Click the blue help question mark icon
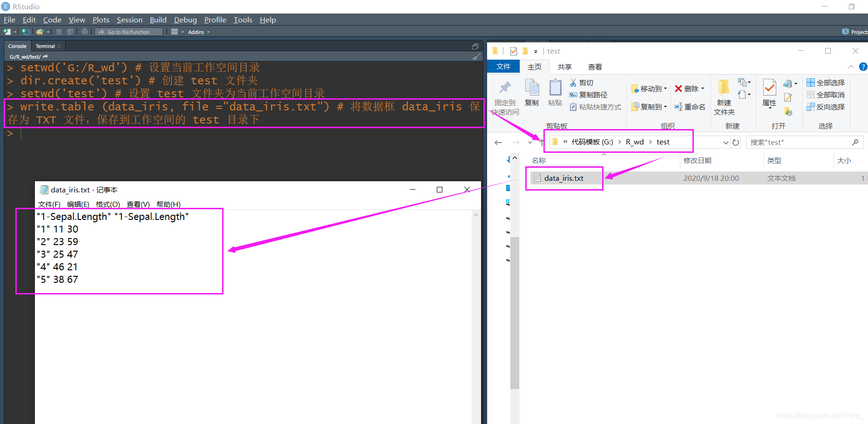 point(863,67)
